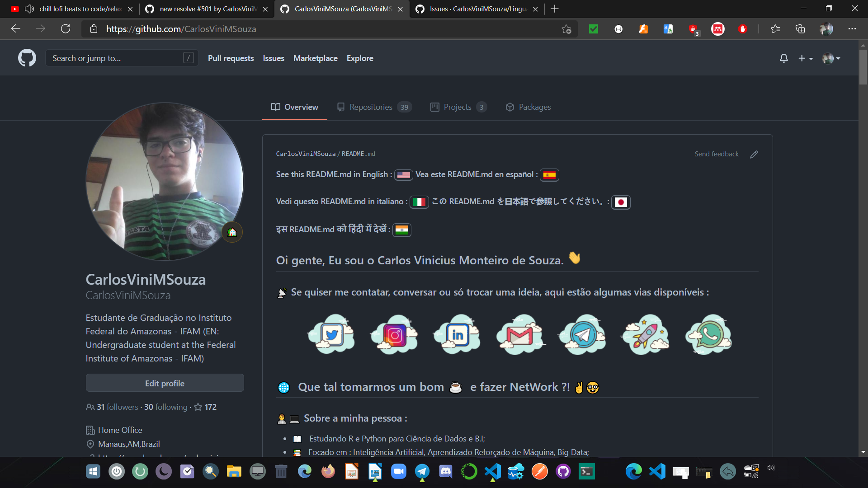This screenshot has width=868, height=488.
Task: Click the GitHub home icon on profile picture
Action: pyautogui.click(x=232, y=232)
